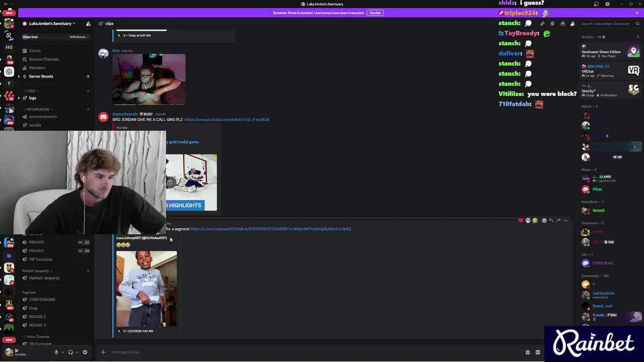This screenshot has height=362, width=644.
Task: Click the FF2 server icon
Action: pyautogui.click(x=9, y=47)
